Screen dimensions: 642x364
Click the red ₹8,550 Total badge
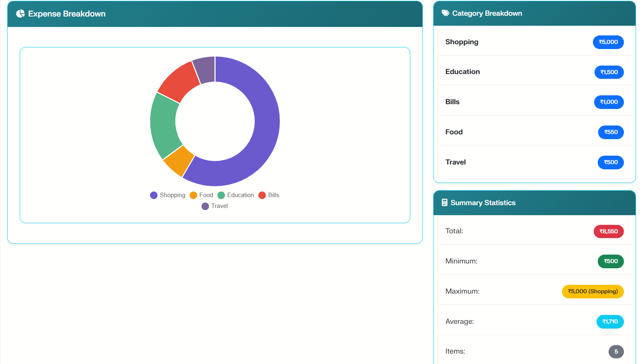click(x=608, y=231)
